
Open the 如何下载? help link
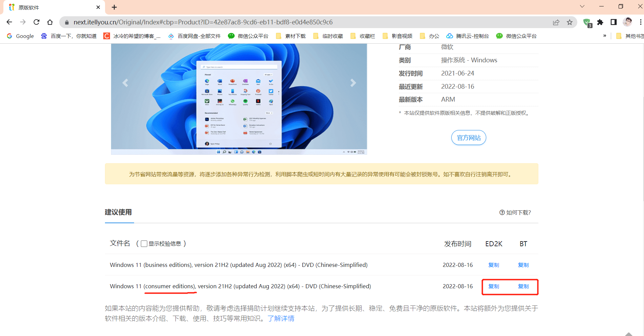[515, 212]
